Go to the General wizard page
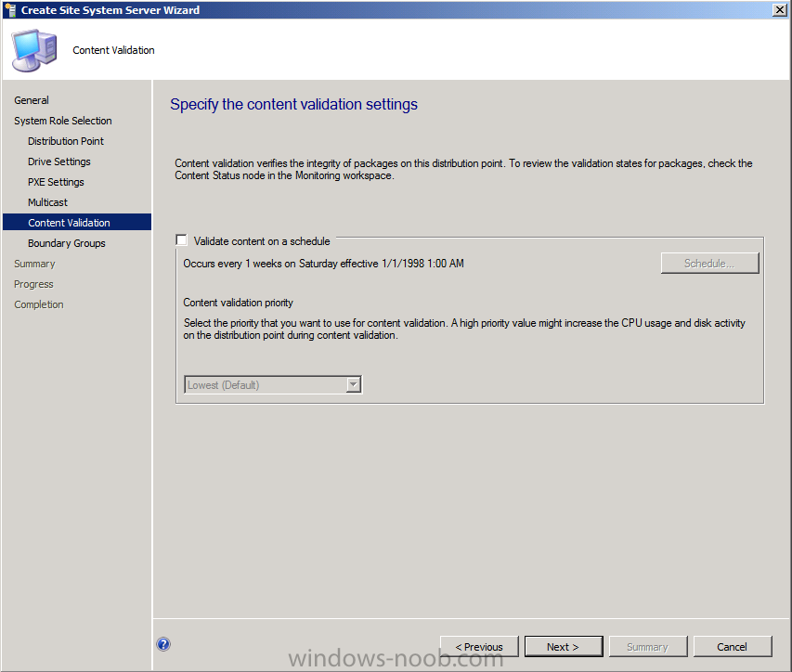 [32, 100]
